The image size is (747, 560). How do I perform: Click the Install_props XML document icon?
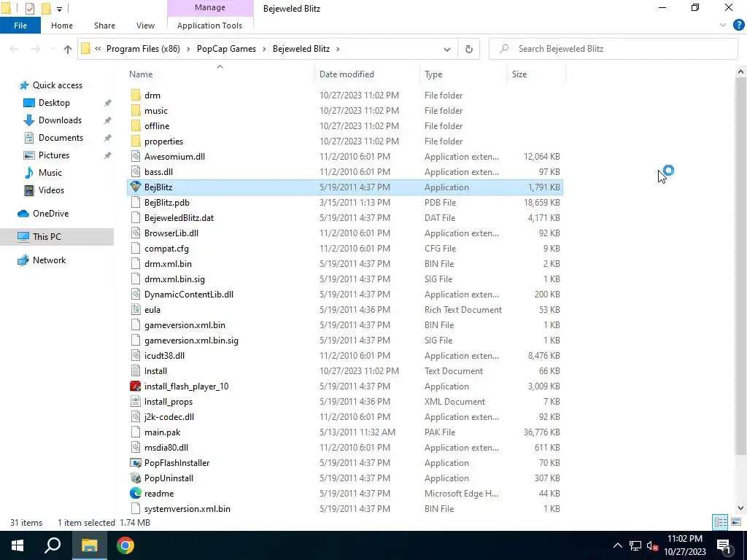click(x=136, y=402)
